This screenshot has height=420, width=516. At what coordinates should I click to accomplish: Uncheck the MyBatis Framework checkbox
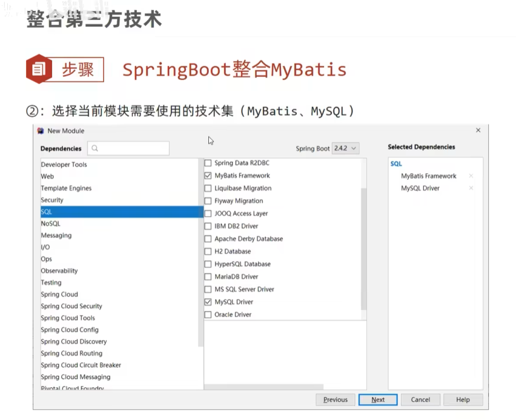click(208, 176)
